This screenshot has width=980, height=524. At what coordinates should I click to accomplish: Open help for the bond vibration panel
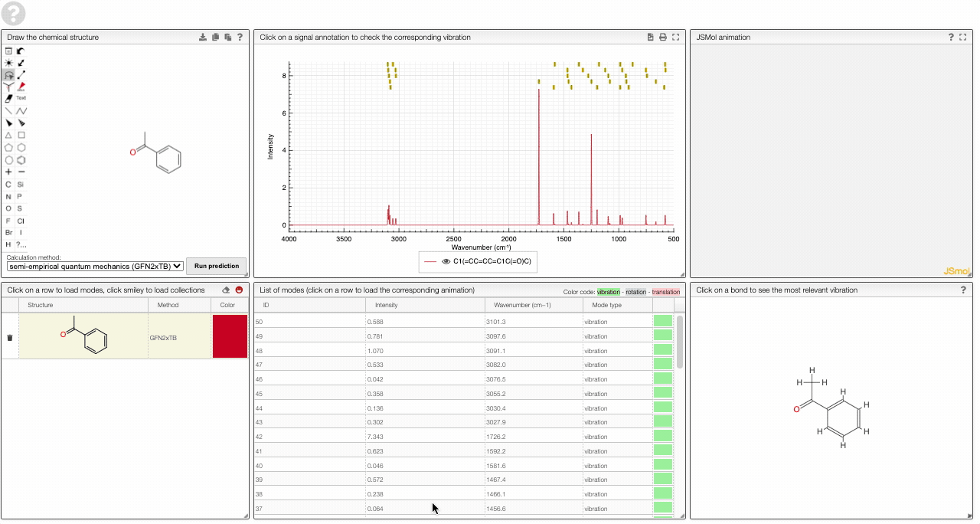(964, 290)
